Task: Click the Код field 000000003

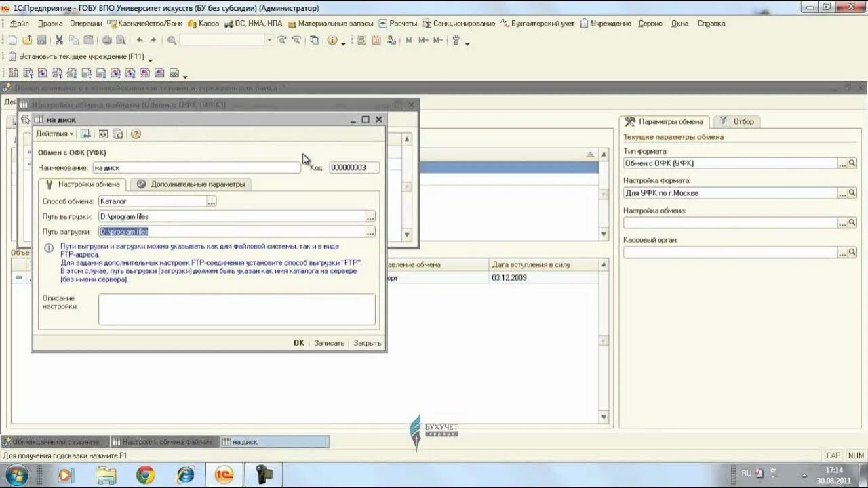Action: [x=355, y=167]
